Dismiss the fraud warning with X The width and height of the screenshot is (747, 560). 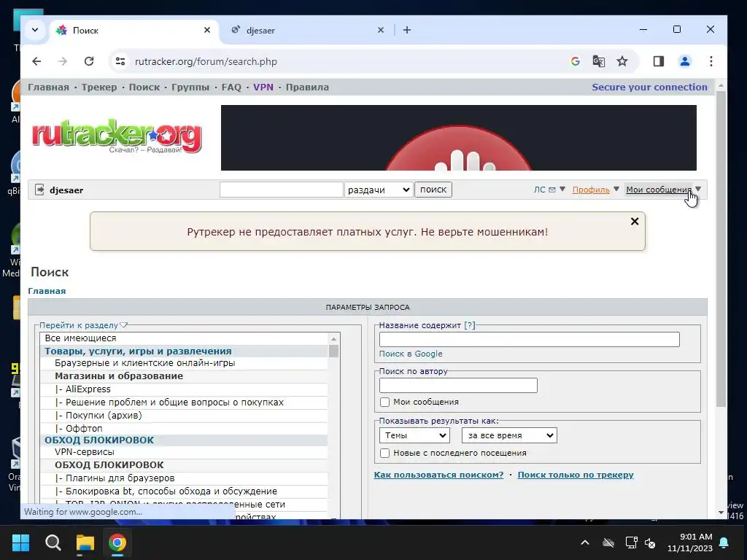[x=635, y=222]
